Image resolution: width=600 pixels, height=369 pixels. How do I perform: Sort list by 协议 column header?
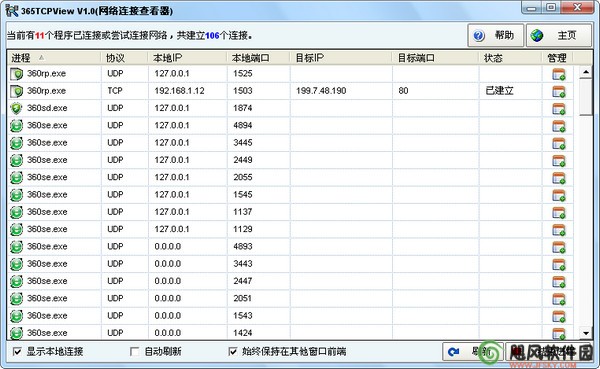pyautogui.click(x=124, y=58)
